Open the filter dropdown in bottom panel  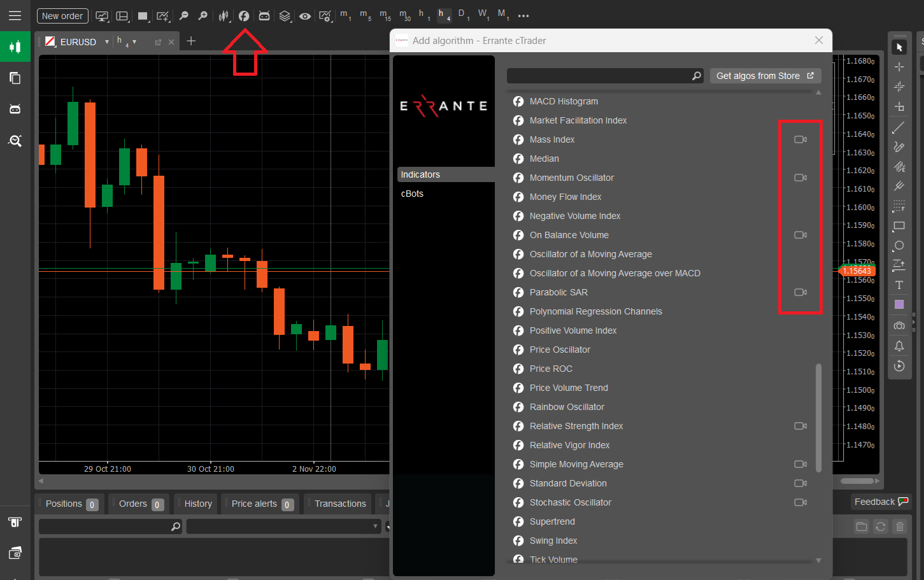click(283, 527)
